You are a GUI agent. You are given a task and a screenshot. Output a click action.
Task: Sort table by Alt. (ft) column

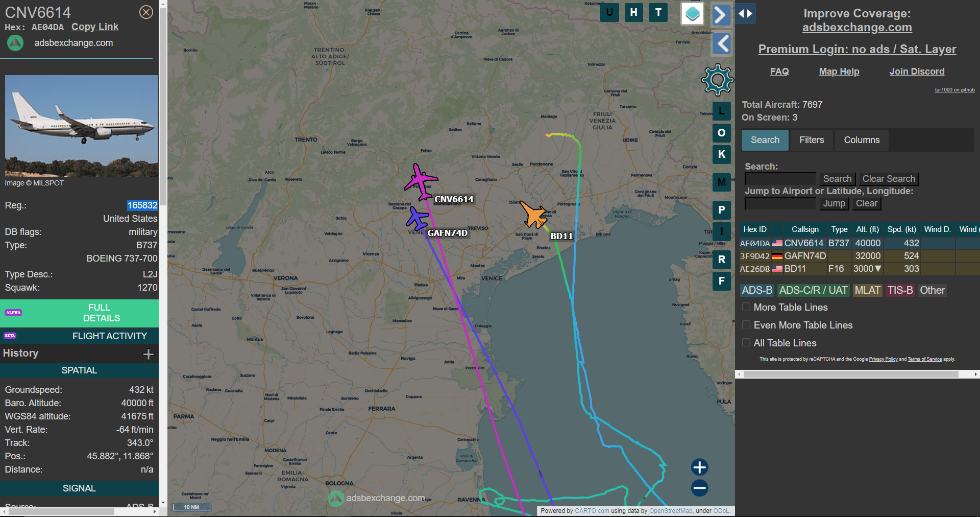(867, 229)
